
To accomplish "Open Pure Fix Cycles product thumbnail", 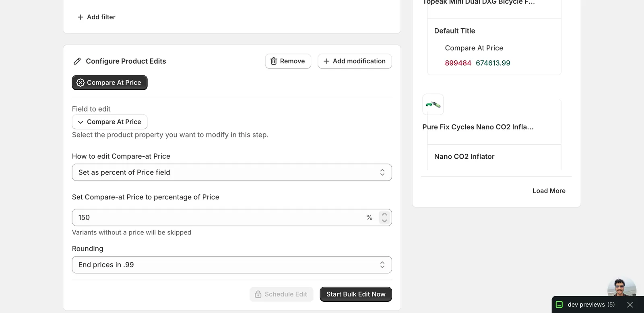I will 433,105.
